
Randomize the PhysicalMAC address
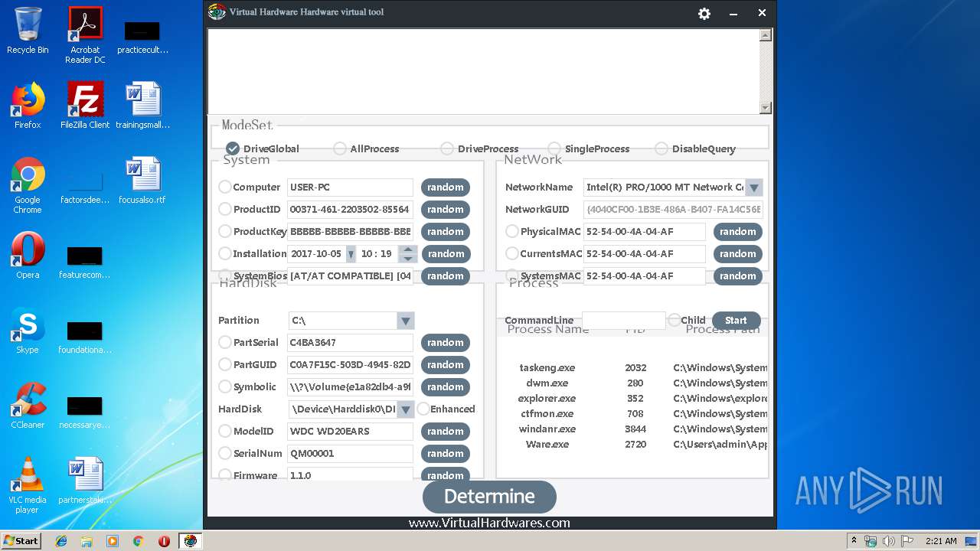[x=738, y=232]
